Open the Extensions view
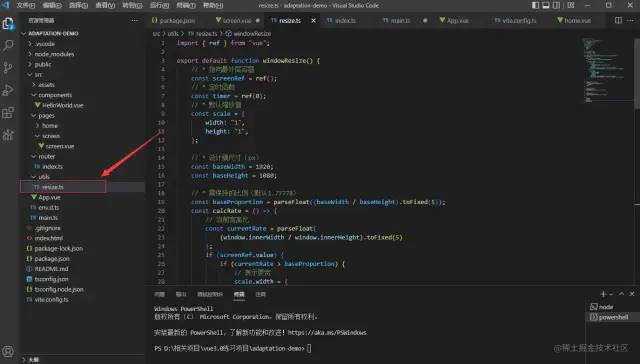 pos(8,112)
